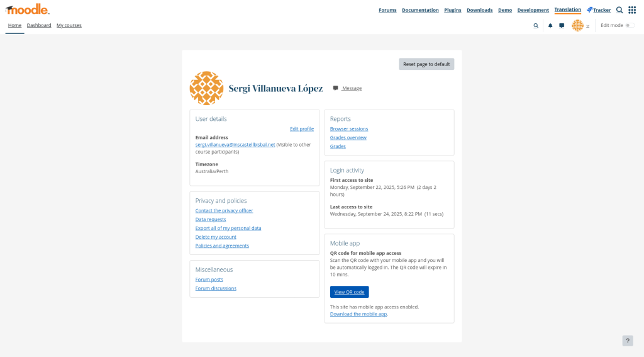The height and width of the screenshot is (357, 644).
Task: Open the notifications bell
Action: (x=550, y=26)
